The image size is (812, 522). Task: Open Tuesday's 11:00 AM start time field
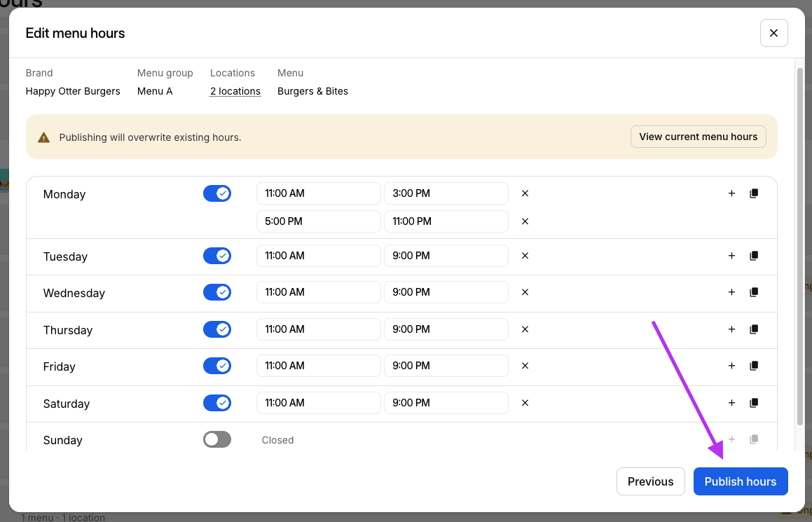pos(318,256)
